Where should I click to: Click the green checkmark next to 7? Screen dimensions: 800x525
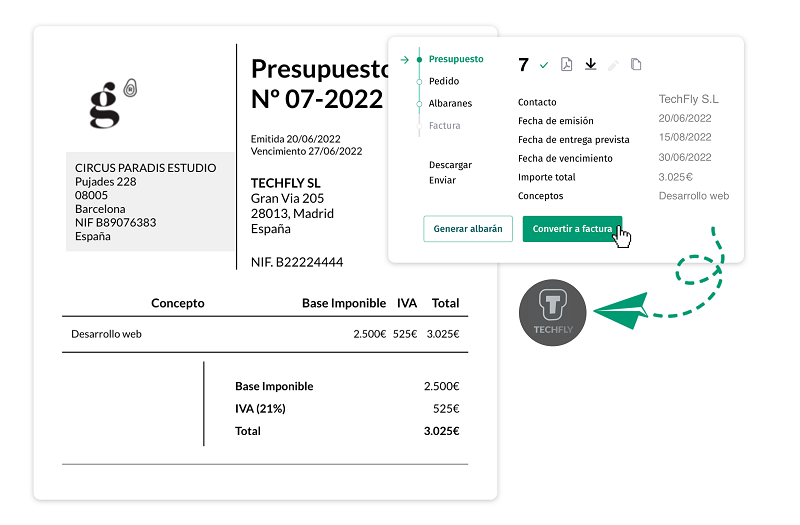pyautogui.click(x=544, y=65)
